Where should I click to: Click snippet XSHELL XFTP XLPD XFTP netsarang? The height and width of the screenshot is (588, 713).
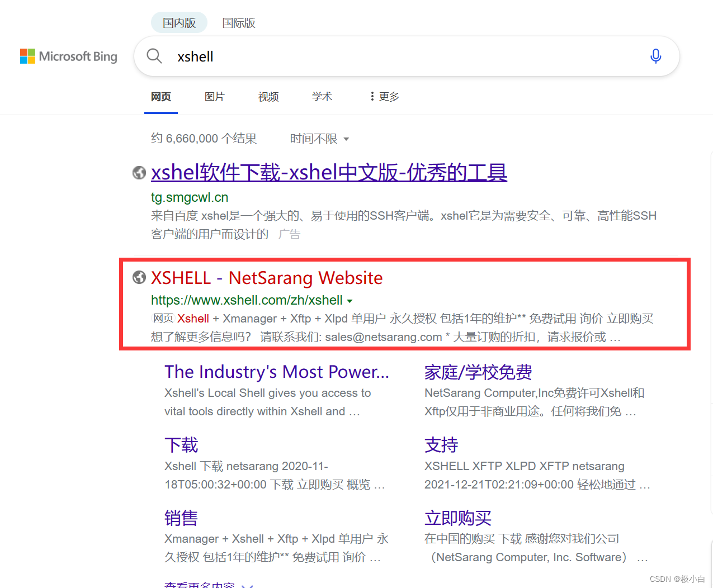(x=537, y=475)
